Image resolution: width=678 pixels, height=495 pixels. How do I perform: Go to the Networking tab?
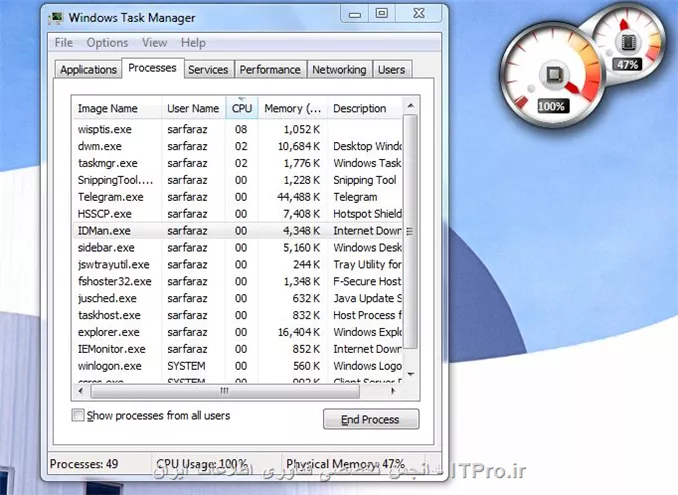(339, 70)
